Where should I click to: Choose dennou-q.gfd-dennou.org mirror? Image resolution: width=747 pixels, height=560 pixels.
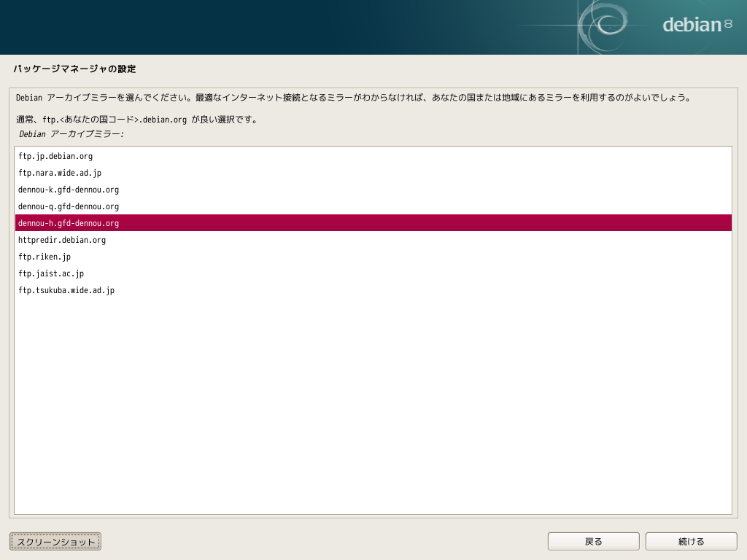click(373, 206)
